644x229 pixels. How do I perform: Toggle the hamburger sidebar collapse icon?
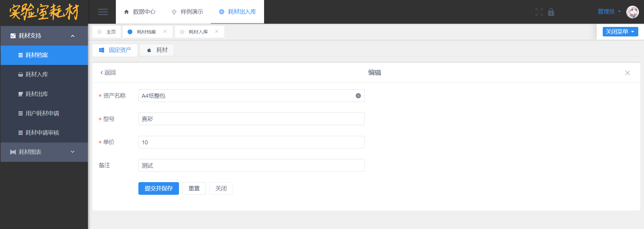103,12
